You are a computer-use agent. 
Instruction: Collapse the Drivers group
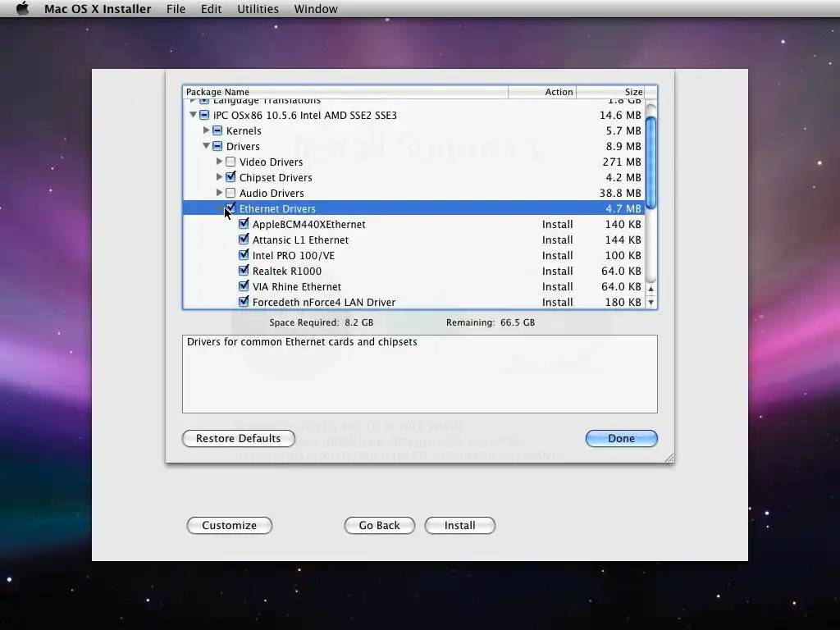coord(206,146)
